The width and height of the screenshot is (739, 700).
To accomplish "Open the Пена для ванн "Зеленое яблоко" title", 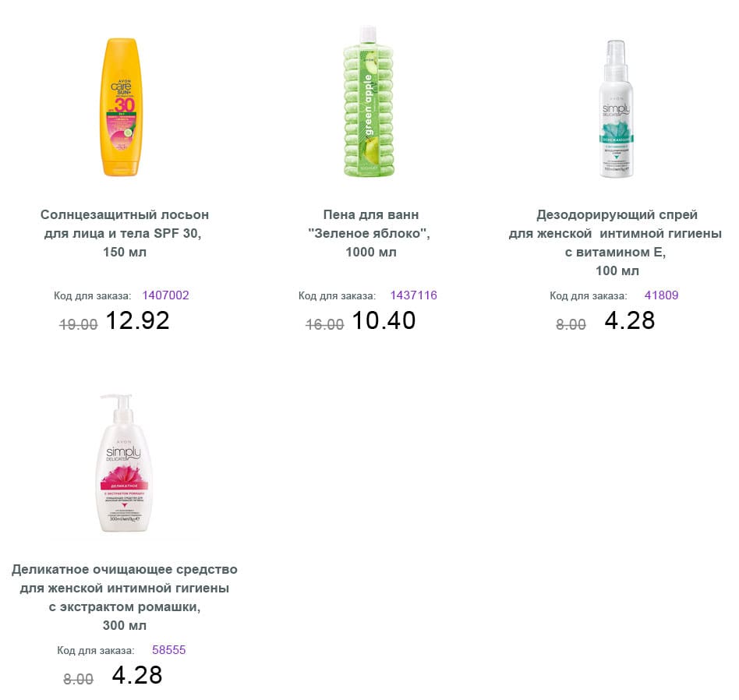I will [370, 233].
